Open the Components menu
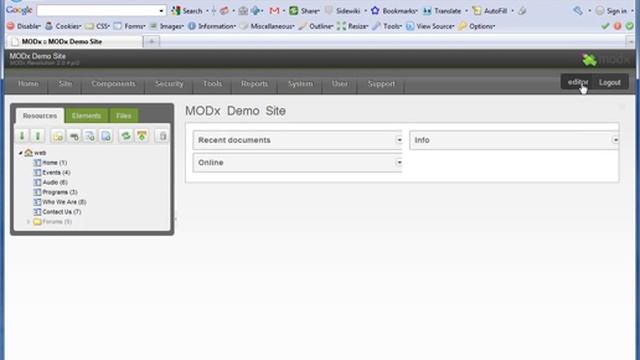Viewport: 640px width, 360px height. (x=113, y=84)
